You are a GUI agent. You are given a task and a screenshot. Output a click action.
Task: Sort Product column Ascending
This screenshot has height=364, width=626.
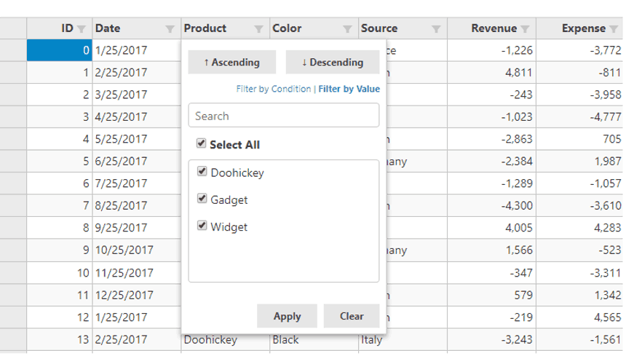(232, 63)
